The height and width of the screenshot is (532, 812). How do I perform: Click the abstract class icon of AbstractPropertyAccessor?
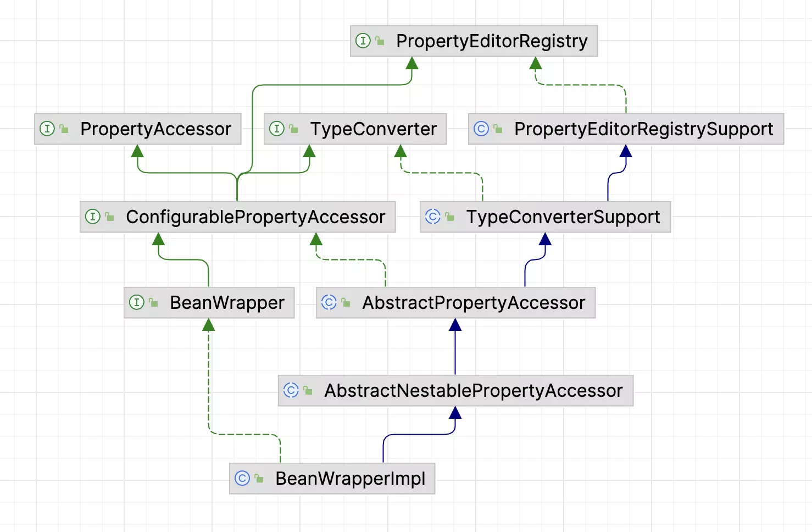pos(329,302)
